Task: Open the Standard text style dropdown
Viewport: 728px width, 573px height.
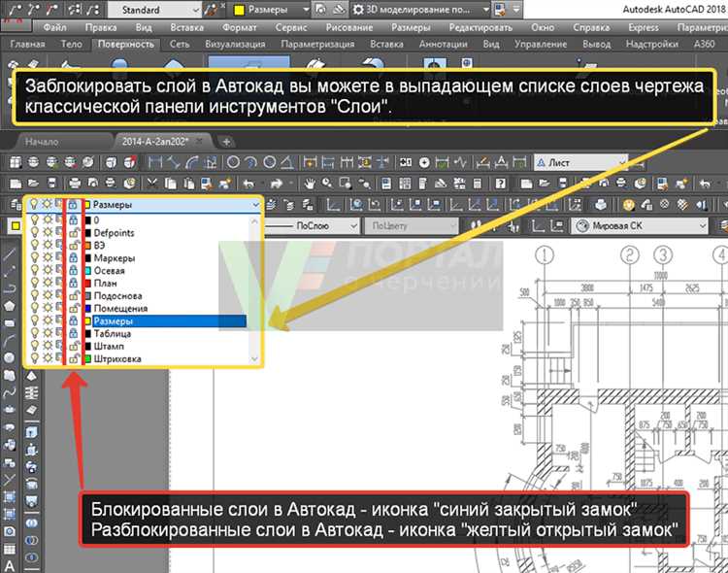Action: [x=196, y=10]
